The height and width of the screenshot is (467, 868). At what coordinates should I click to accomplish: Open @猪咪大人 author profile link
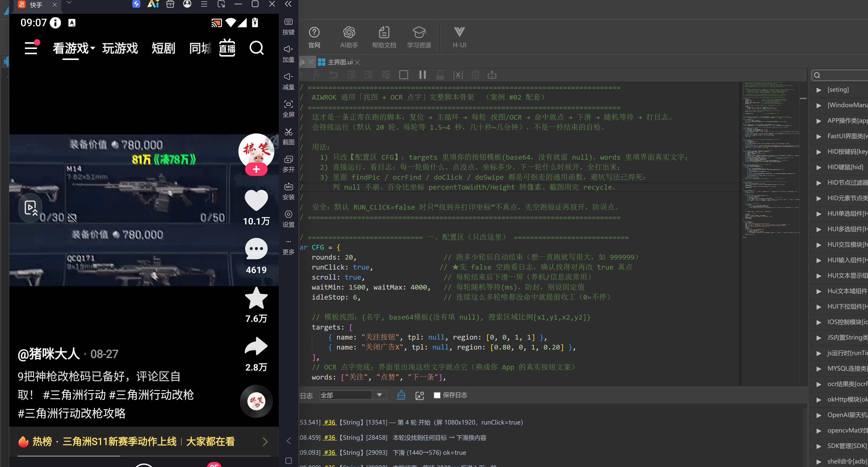coord(48,354)
